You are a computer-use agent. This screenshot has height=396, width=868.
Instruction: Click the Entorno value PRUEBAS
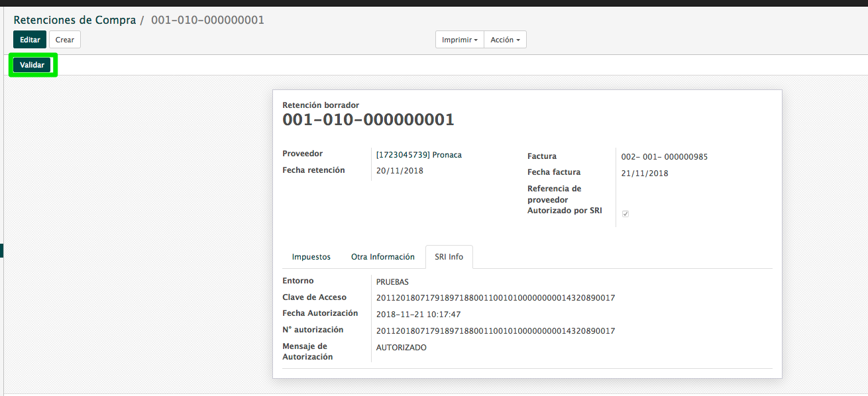[392, 282]
